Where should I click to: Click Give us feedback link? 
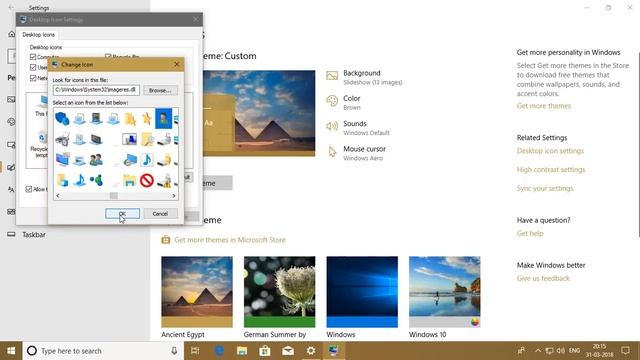(x=543, y=278)
